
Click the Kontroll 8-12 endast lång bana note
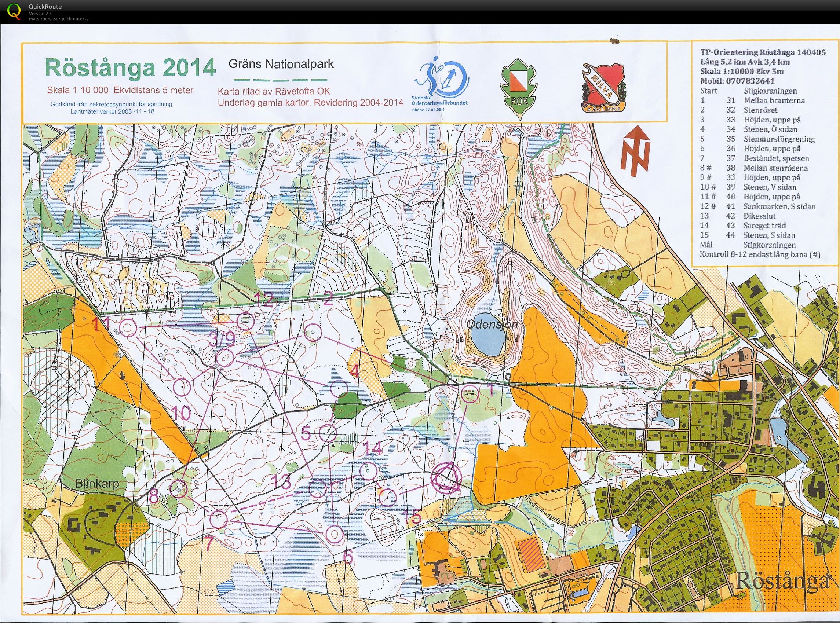click(760, 254)
